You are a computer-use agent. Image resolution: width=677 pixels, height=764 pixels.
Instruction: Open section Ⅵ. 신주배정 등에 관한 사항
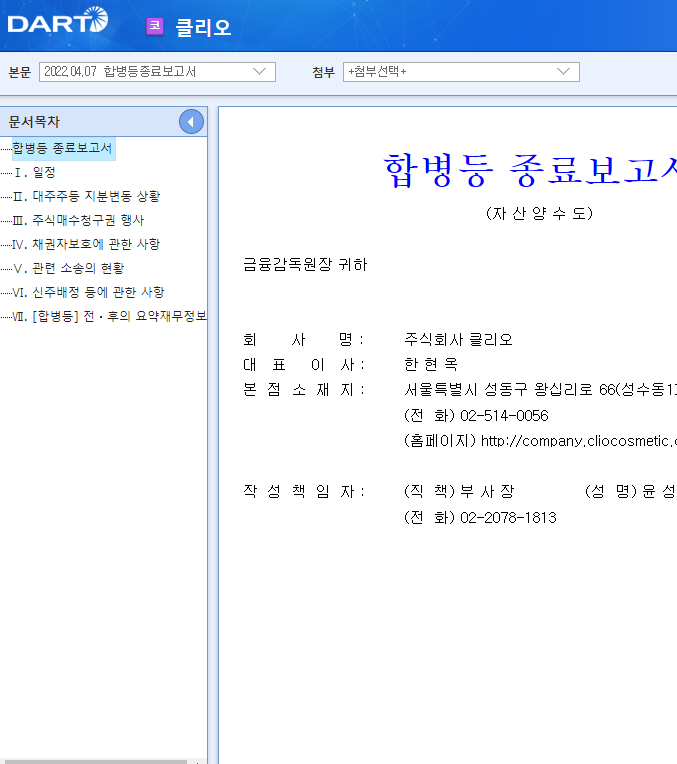point(88,292)
